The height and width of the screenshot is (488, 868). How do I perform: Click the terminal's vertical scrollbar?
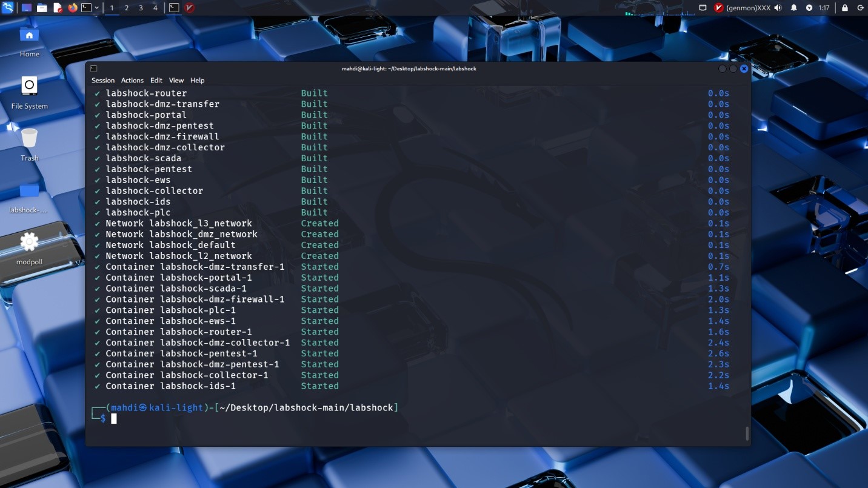pyautogui.click(x=747, y=433)
